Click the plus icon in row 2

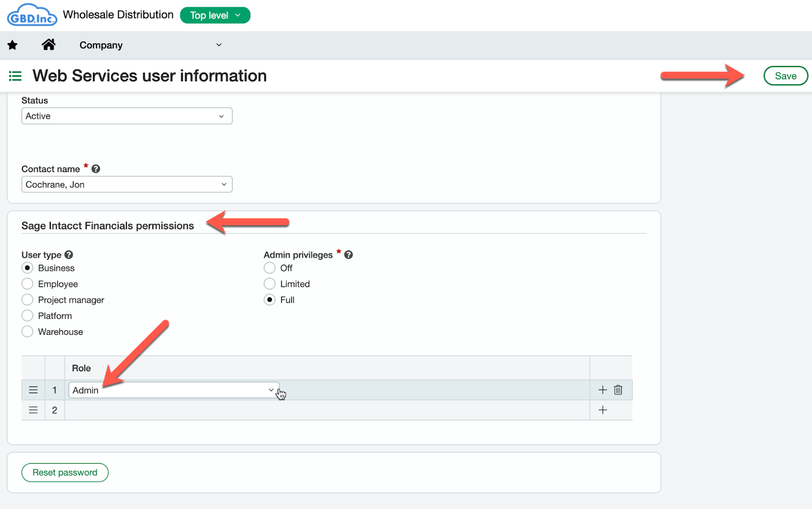tap(602, 410)
